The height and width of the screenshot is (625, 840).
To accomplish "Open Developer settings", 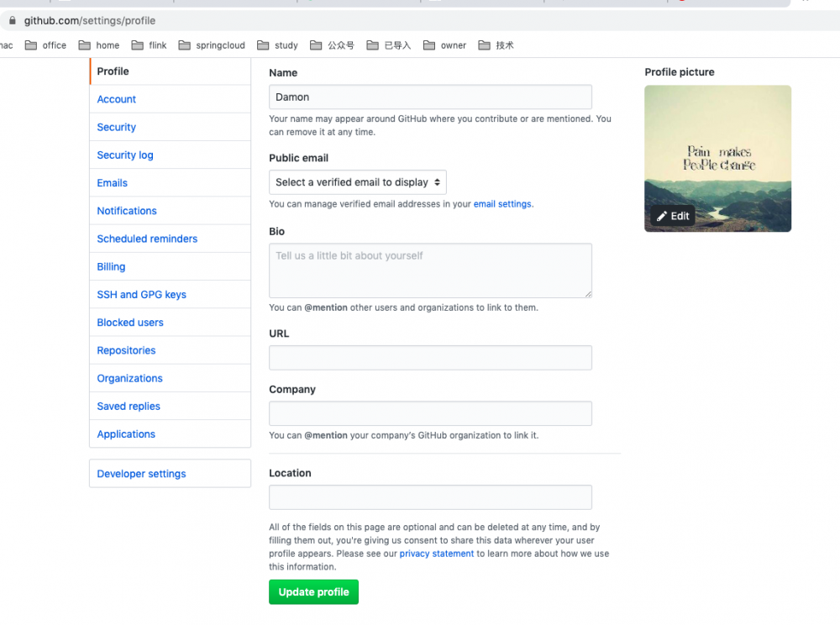I will point(171,474).
